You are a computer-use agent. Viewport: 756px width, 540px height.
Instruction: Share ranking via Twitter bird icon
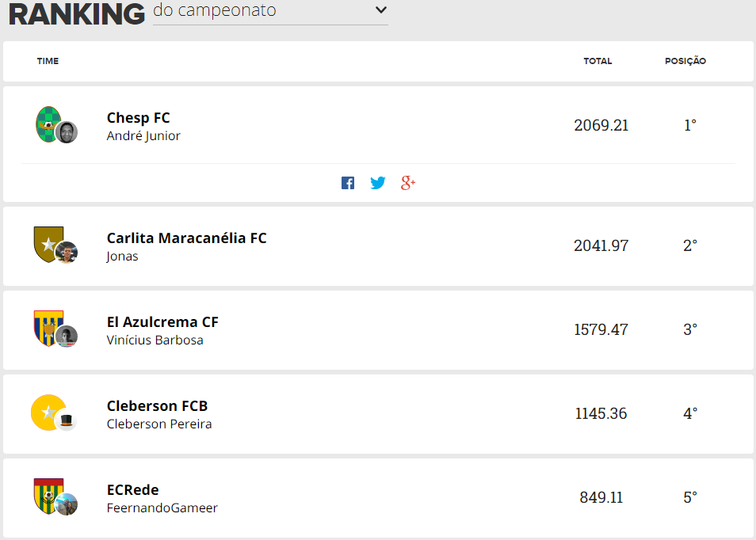pyautogui.click(x=377, y=183)
